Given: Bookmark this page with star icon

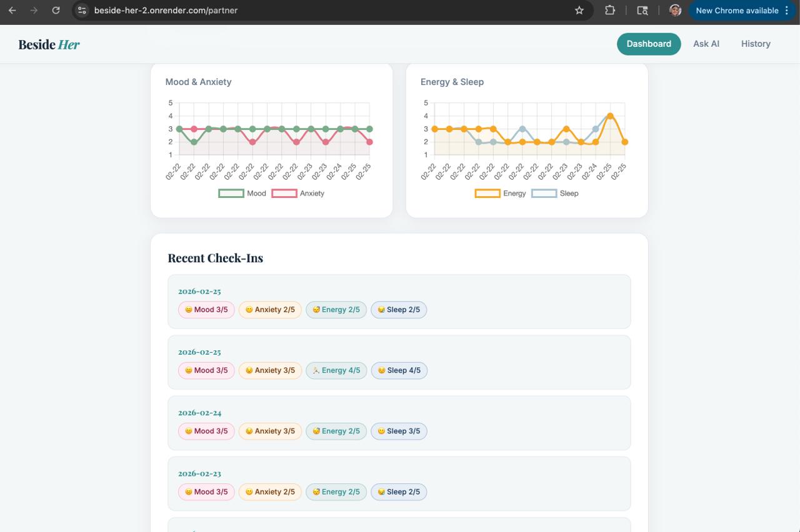Looking at the screenshot, I should point(579,10).
